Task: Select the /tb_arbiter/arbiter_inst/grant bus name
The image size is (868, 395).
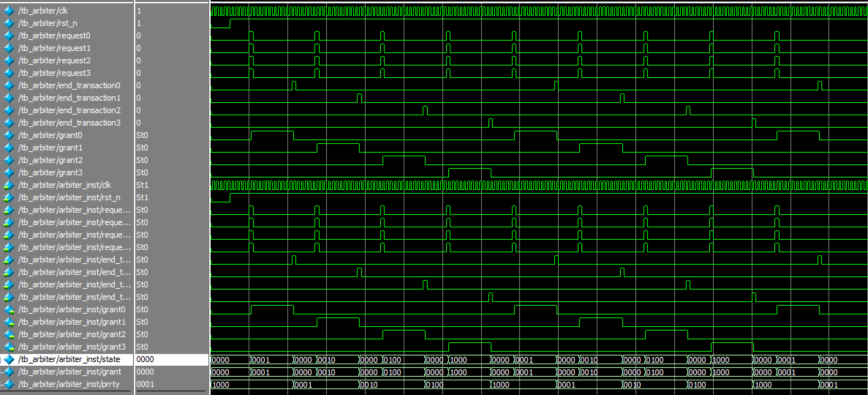Action: (x=70, y=372)
